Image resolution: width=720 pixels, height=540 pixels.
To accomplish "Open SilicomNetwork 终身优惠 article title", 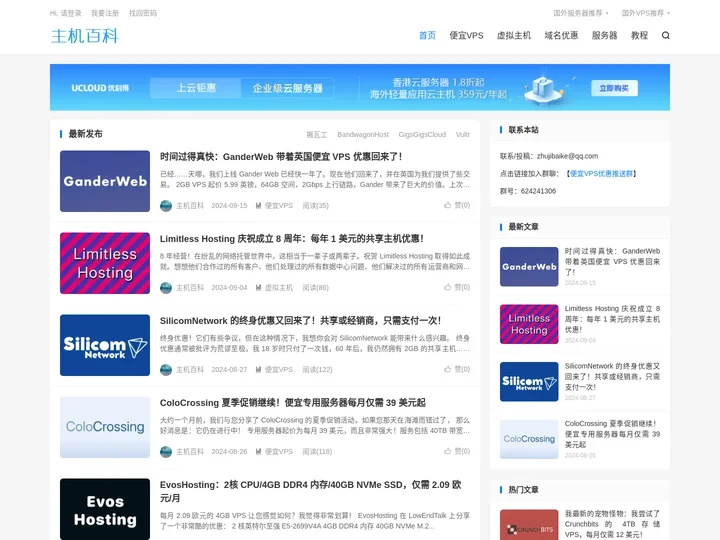I will click(x=300, y=321).
